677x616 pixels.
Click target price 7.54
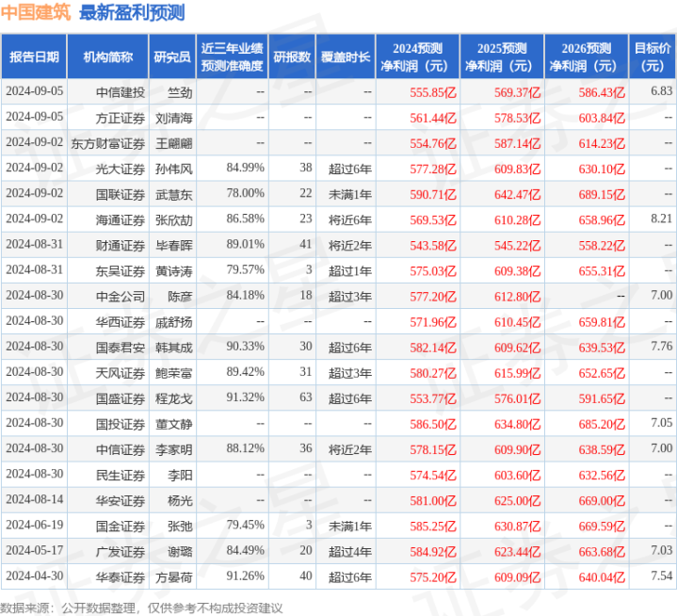[661, 575]
